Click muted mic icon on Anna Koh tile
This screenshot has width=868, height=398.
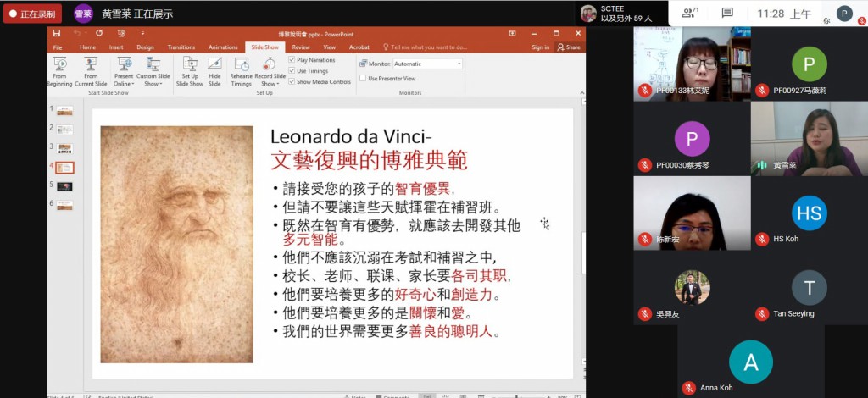pos(688,388)
